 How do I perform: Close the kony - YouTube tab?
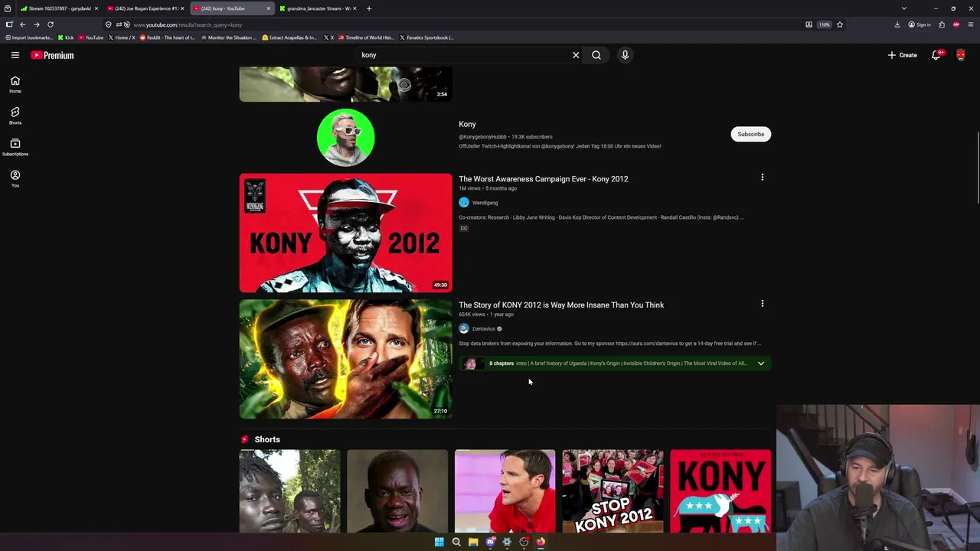[x=268, y=8]
